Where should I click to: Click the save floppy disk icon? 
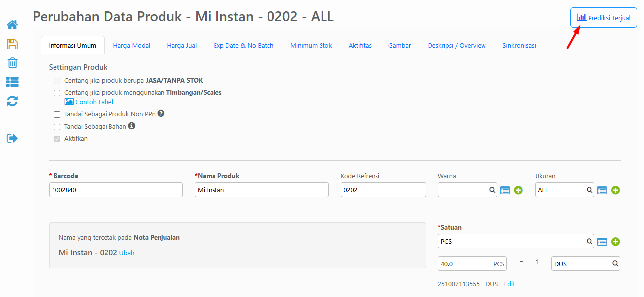(x=12, y=44)
